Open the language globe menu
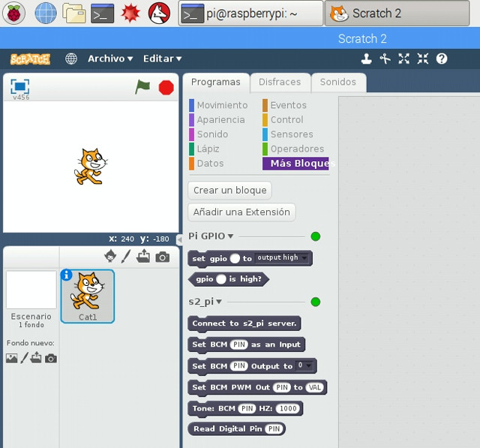This screenshot has width=480, height=448. [x=71, y=59]
